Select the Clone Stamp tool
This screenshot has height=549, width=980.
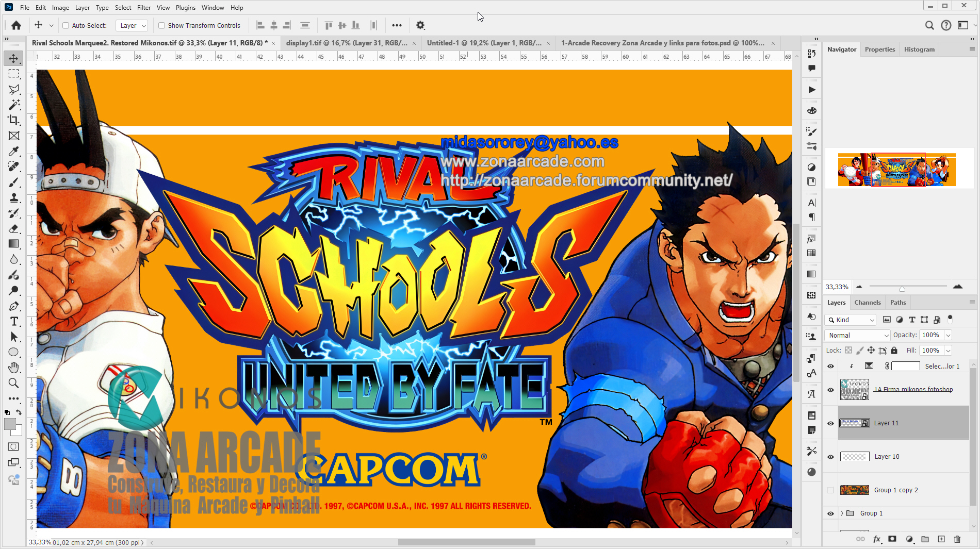14,197
